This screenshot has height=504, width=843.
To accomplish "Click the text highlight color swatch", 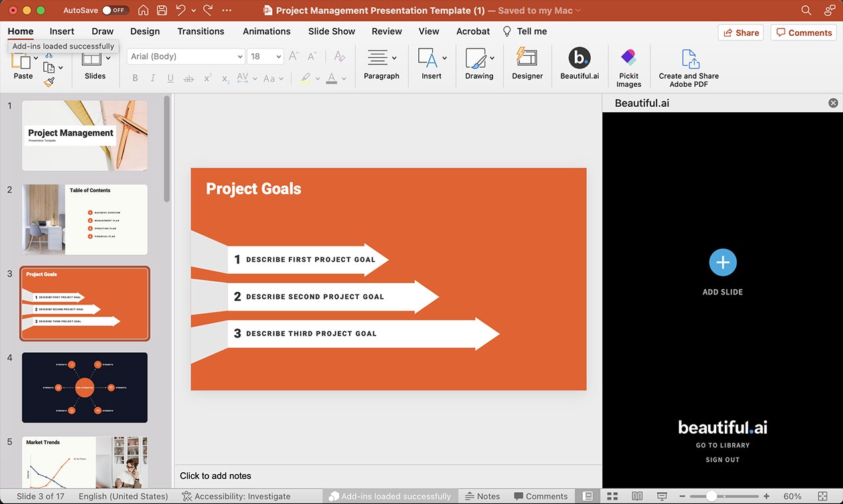I will click(305, 78).
